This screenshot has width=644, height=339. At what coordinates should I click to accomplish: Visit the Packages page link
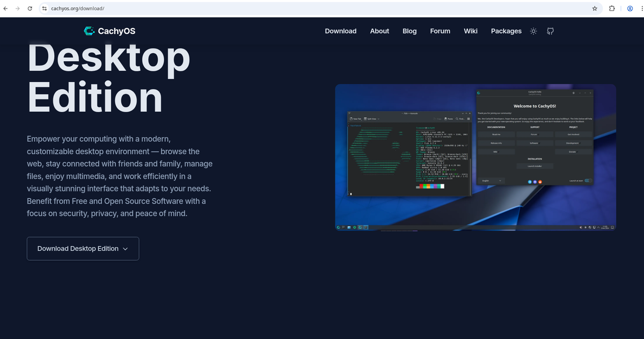coord(506,31)
